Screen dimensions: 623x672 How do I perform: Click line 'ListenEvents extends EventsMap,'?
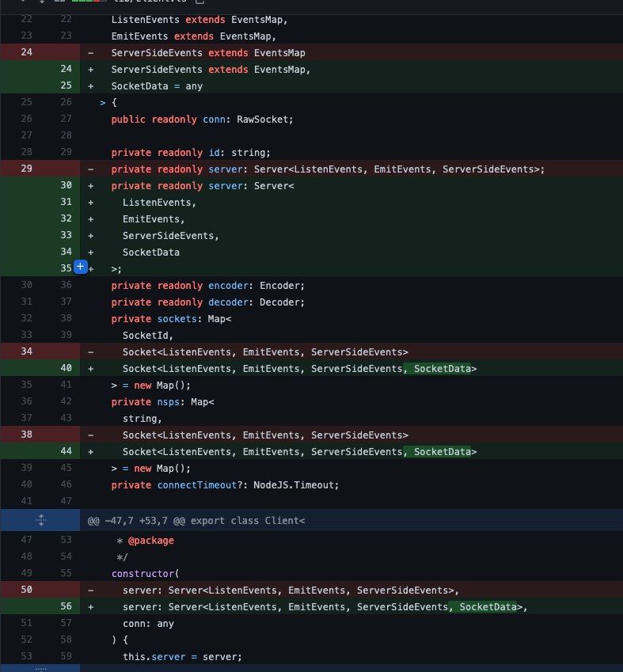(x=199, y=20)
